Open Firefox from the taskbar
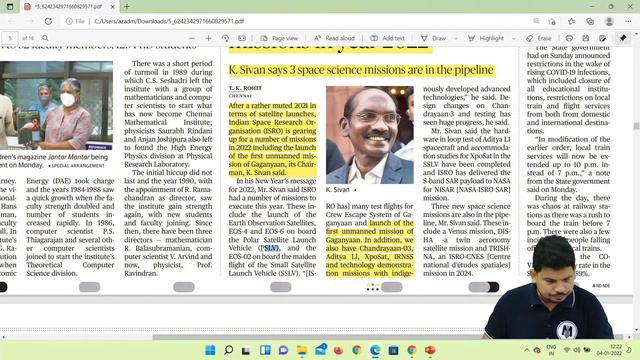Screen dimensions: 640x360 338,350
